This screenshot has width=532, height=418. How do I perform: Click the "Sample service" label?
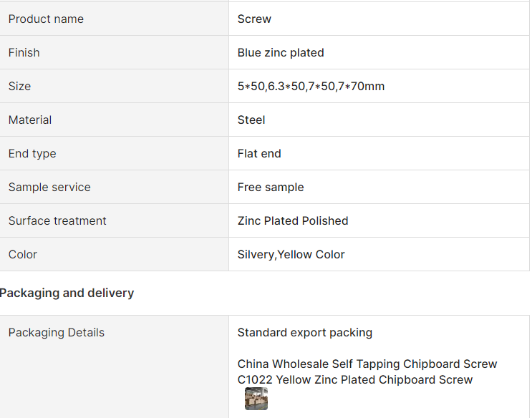click(x=49, y=188)
